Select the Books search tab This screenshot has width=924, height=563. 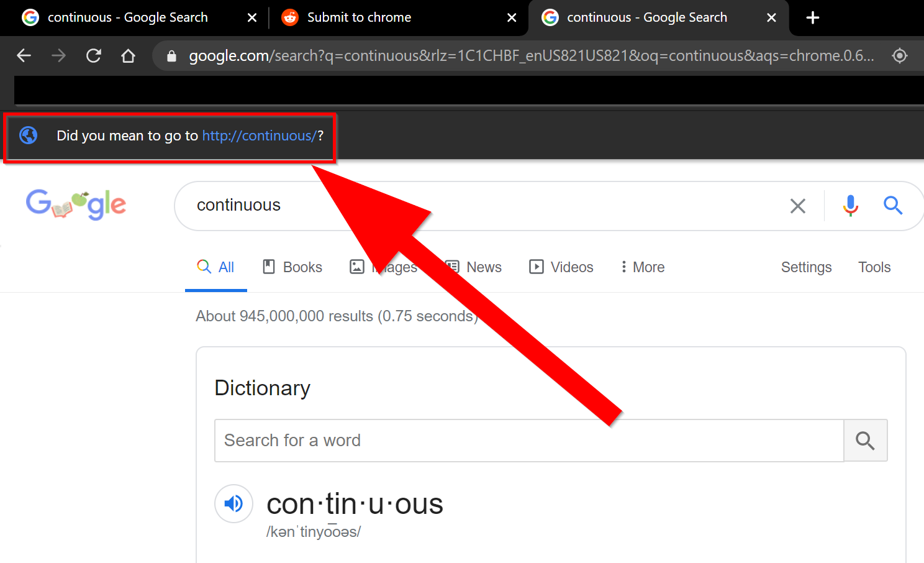click(292, 267)
